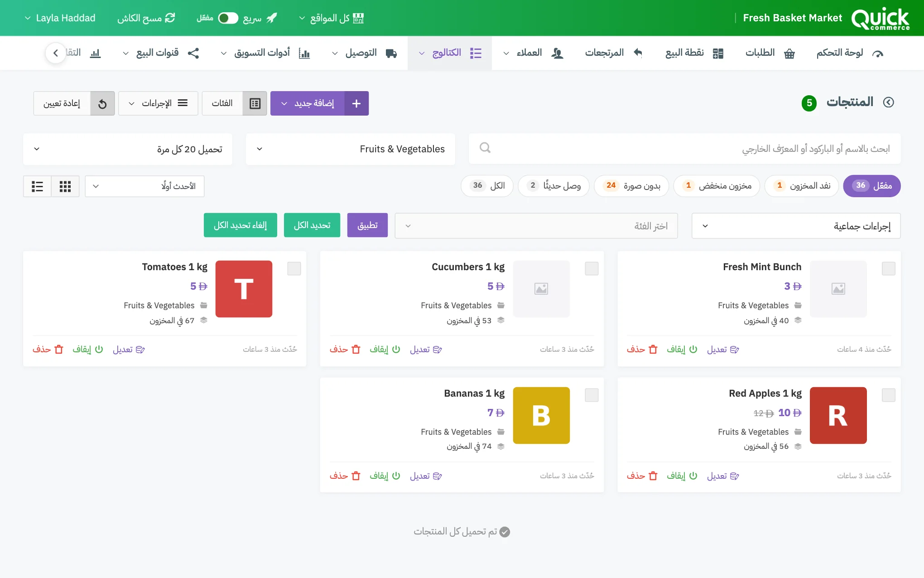Select the Bananas 1 kg checkbox

coord(592,395)
